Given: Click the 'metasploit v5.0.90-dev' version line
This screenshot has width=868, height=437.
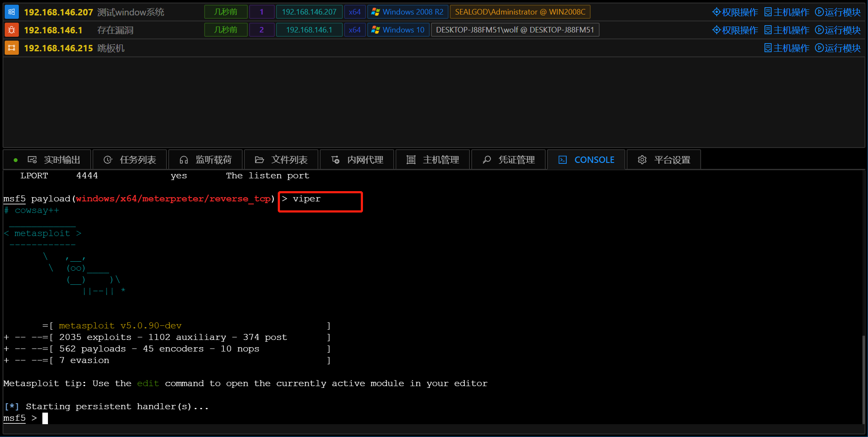Looking at the screenshot, I should point(120,326).
